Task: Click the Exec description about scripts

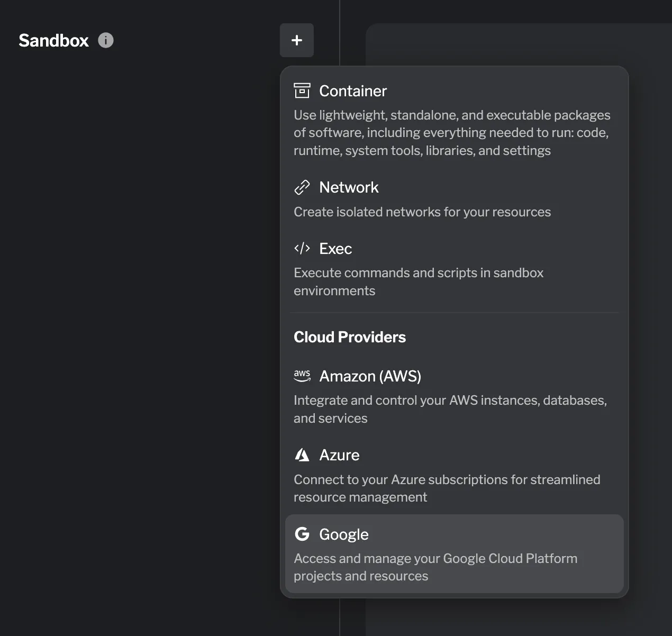Action: coord(419,281)
